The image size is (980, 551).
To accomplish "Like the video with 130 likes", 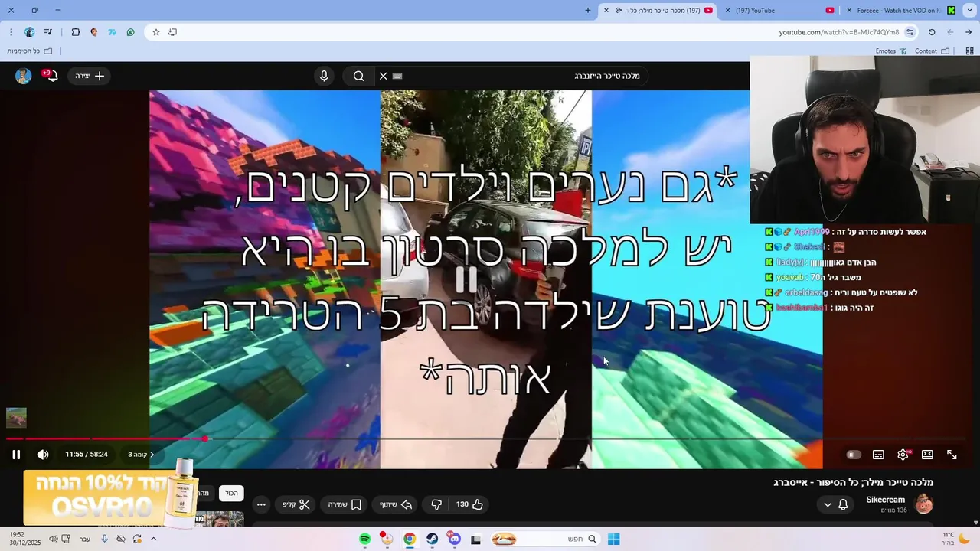I will tap(469, 504).
